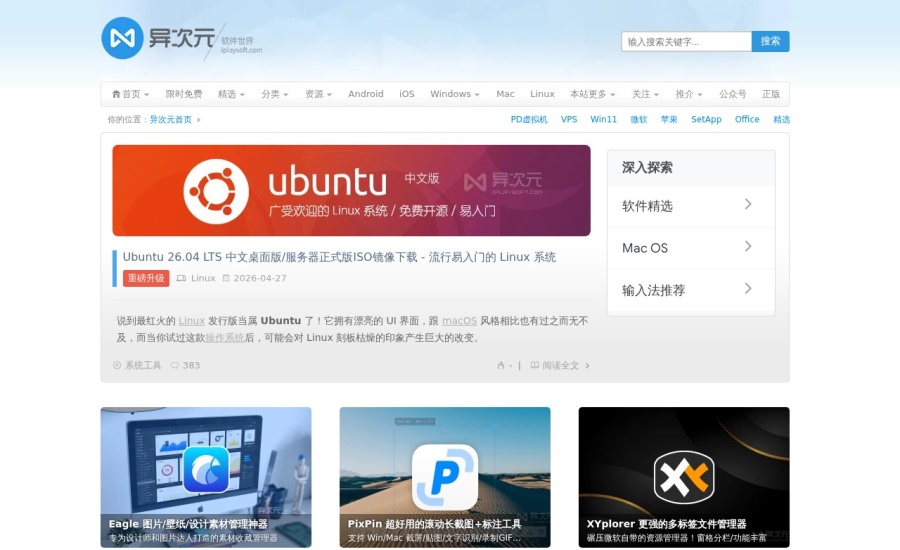Click the book icon beside 阅读全文
Screen dimensions: 900x550
[534, 365]
